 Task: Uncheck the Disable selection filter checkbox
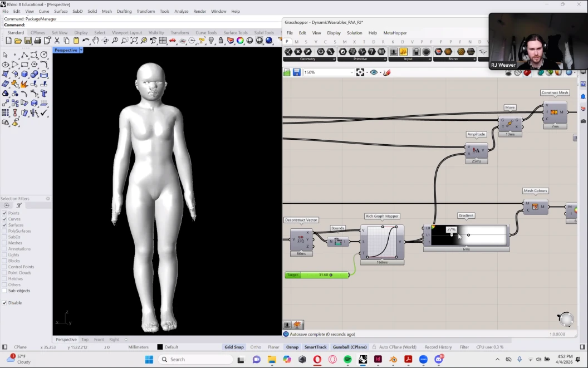tap(4, 303)
